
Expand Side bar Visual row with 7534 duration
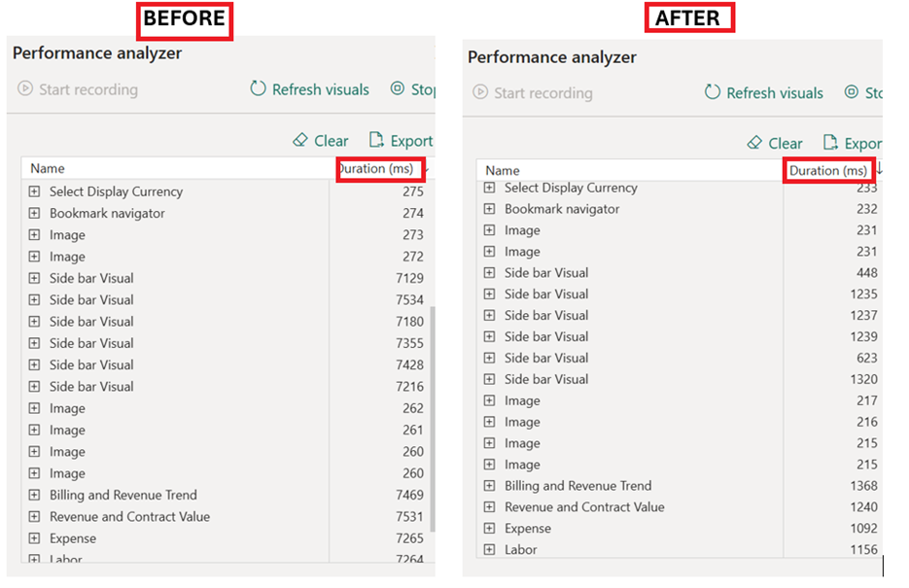tap(34, 300)
